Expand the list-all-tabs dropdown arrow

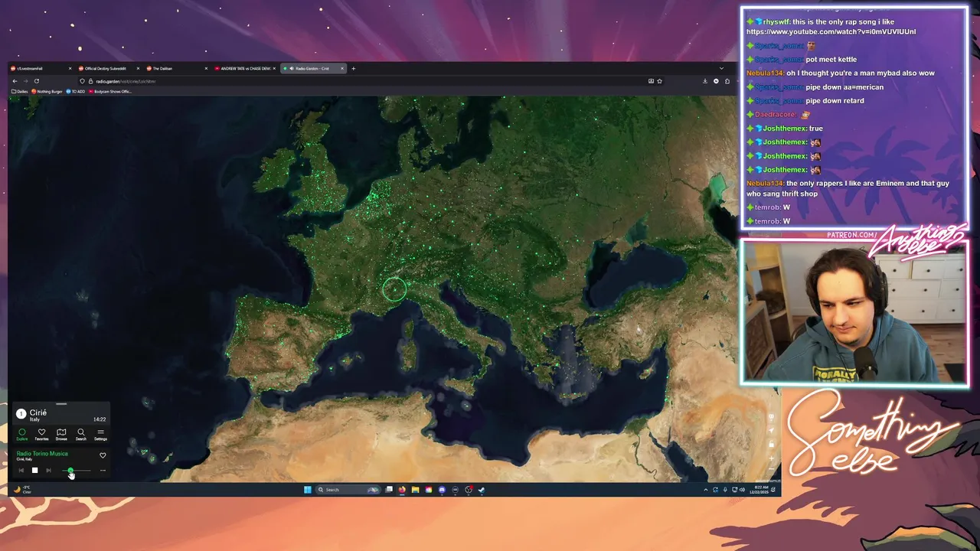coord(721,68)
